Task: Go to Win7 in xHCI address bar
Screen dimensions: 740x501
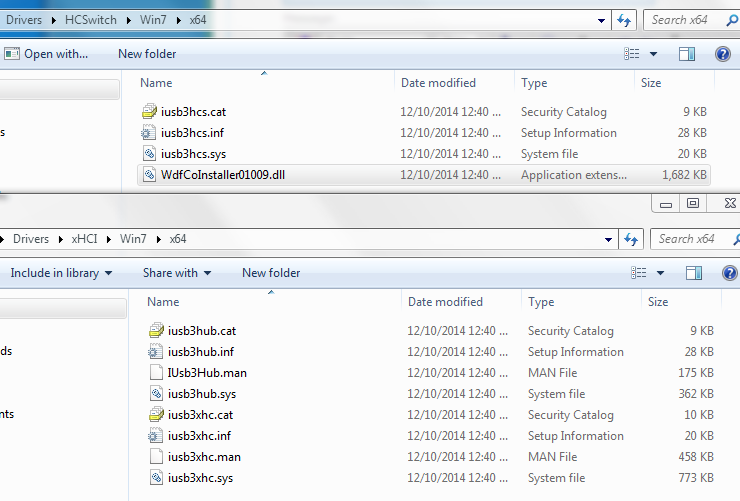Action: pos(133,239)
